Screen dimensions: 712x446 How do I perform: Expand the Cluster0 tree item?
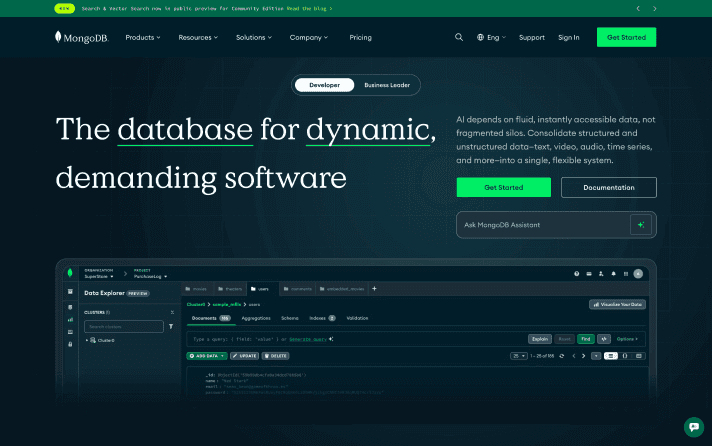click(87, 340)
